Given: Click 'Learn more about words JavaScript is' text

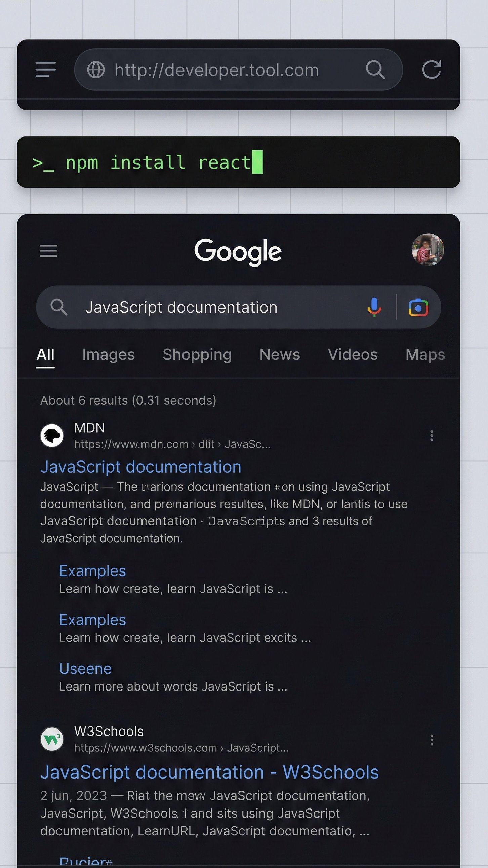Looking at the screenshot, I should point(173,687).
